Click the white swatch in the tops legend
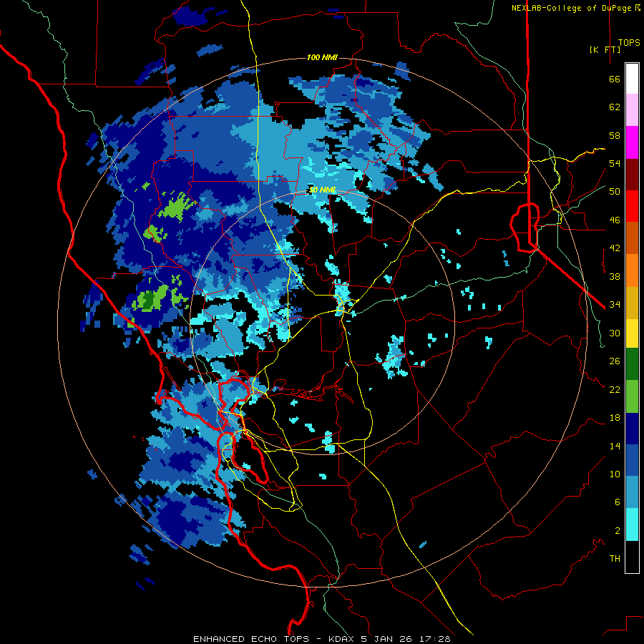 (x=632, y=79)
